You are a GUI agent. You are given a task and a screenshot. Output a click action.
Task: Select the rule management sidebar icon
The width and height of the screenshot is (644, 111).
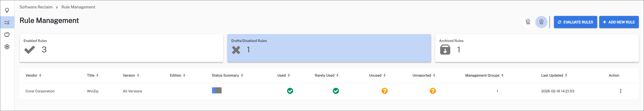pos(7,23)
